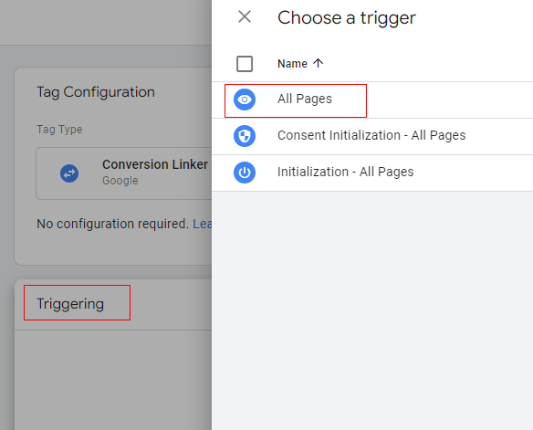Click the Tag Type label
Viewport: 533px width, 430px height.
[59, 130]
